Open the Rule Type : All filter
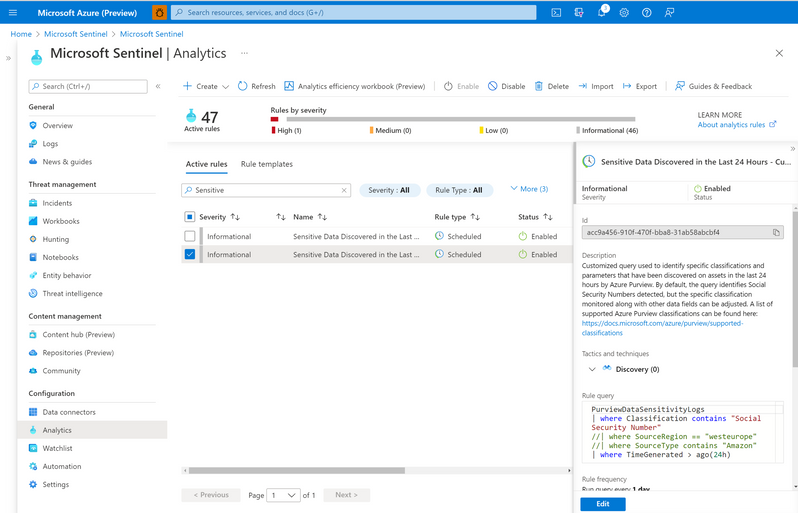 tap(459, 190)
